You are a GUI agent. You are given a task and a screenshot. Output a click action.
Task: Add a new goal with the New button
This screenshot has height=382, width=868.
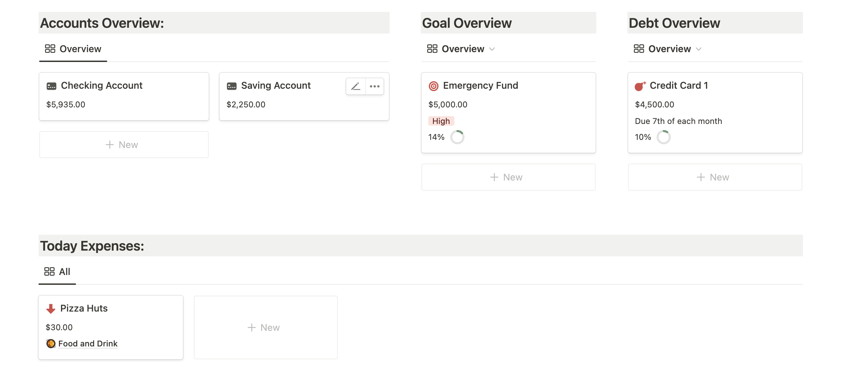click(x=508, y=177)
